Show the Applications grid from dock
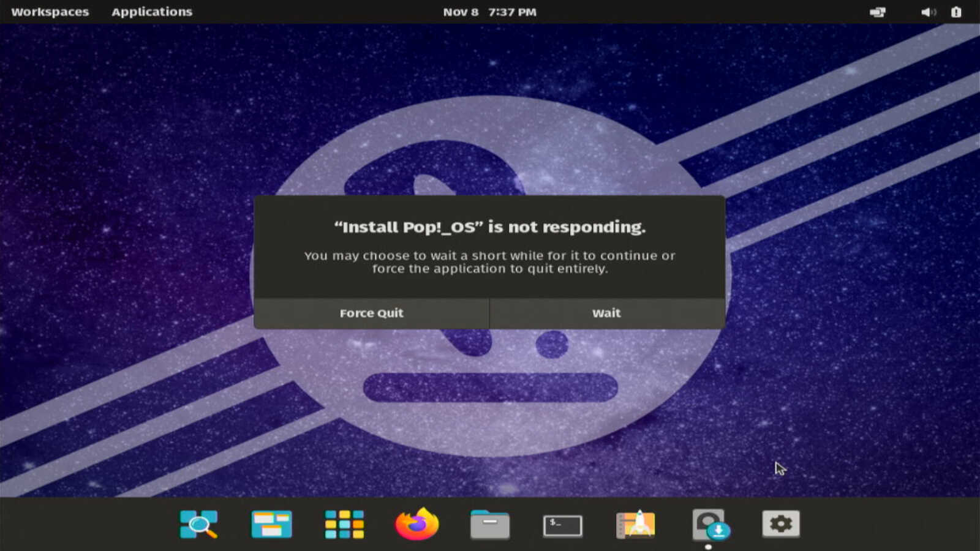The width and height of the screenshot is (980, 551). coord(344,525)
